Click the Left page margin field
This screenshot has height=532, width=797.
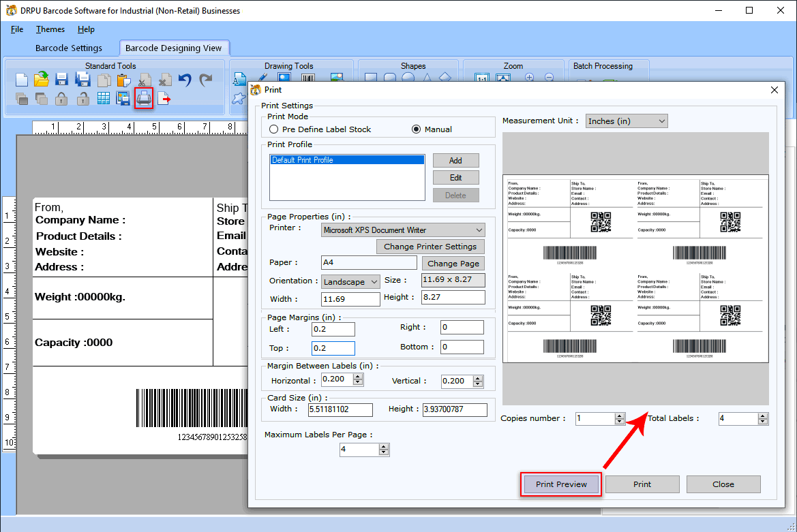(x=333, y=330)
